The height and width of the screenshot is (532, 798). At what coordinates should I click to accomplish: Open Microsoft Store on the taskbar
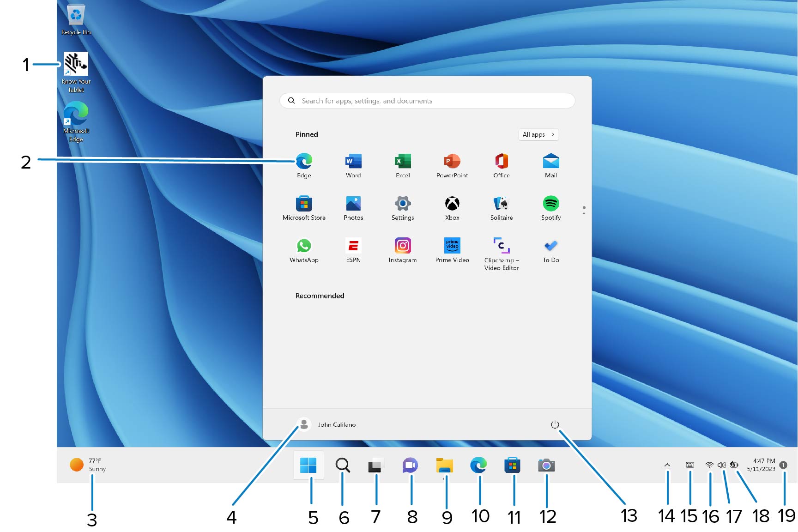click(512, 465)
